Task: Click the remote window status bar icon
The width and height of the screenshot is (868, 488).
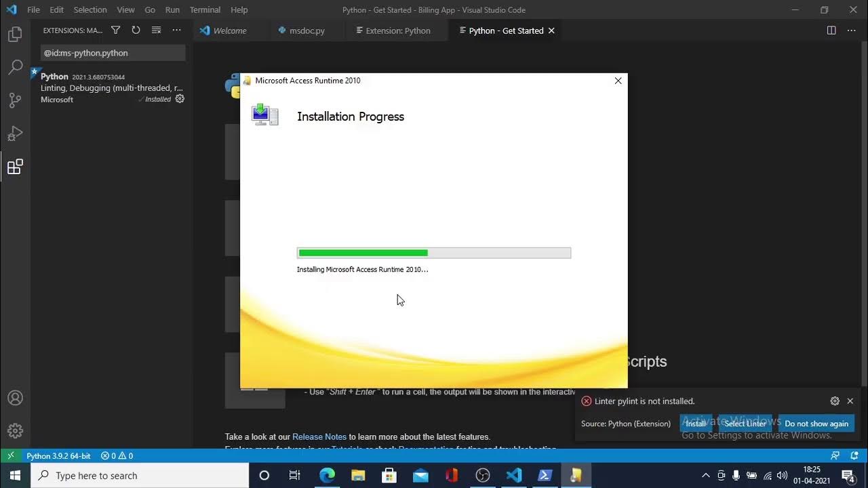Action: point(11,456)
